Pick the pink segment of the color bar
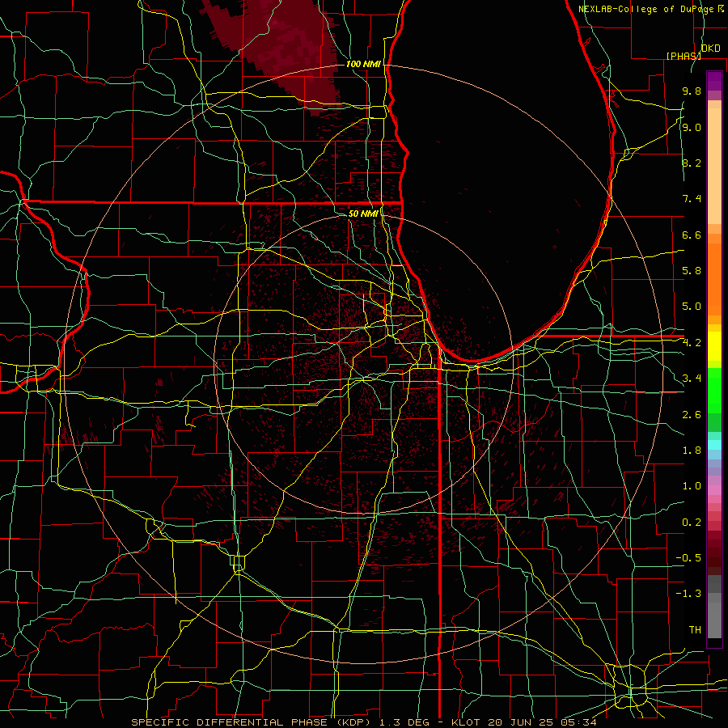The image size is (728, 728). (714, 490)
